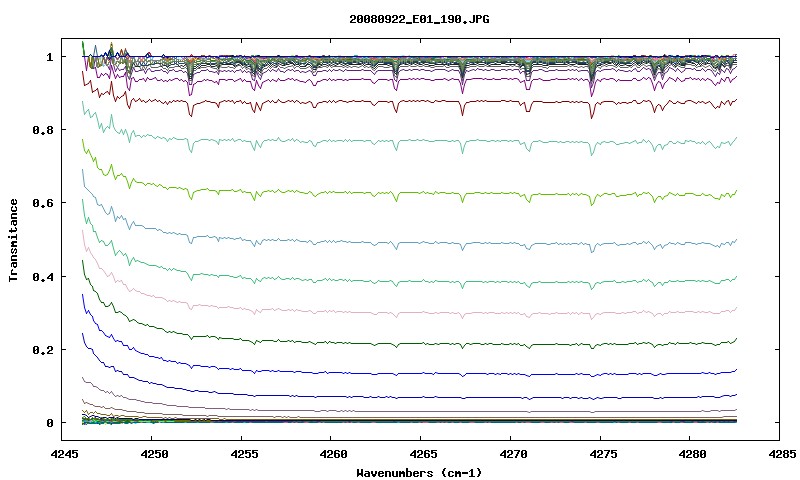Click y-axis tick label 0.2
The height and width of the screenshot is (480, 800).
click(43, 350)
